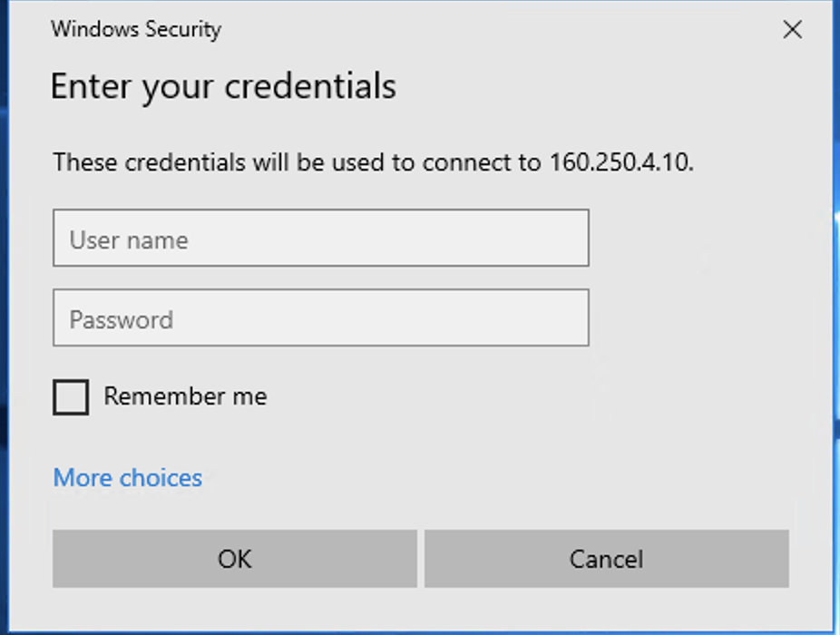
Task: Click blank area right of More choices
Action: (499, 478)
